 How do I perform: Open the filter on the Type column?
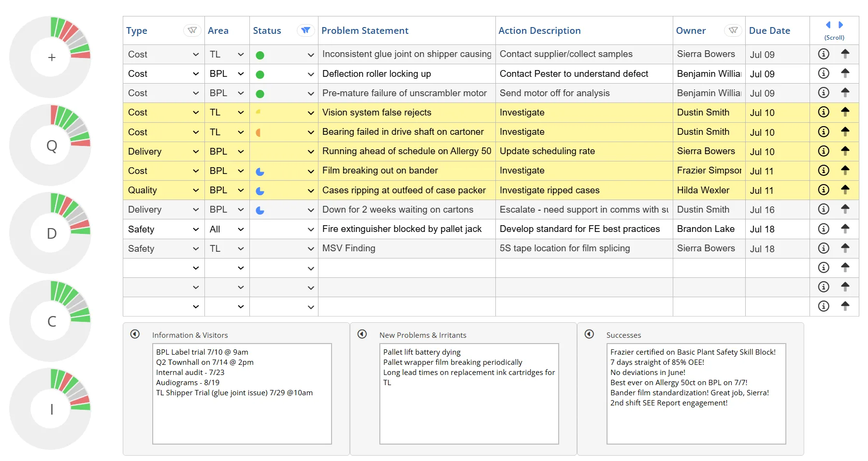coord(192,30)
